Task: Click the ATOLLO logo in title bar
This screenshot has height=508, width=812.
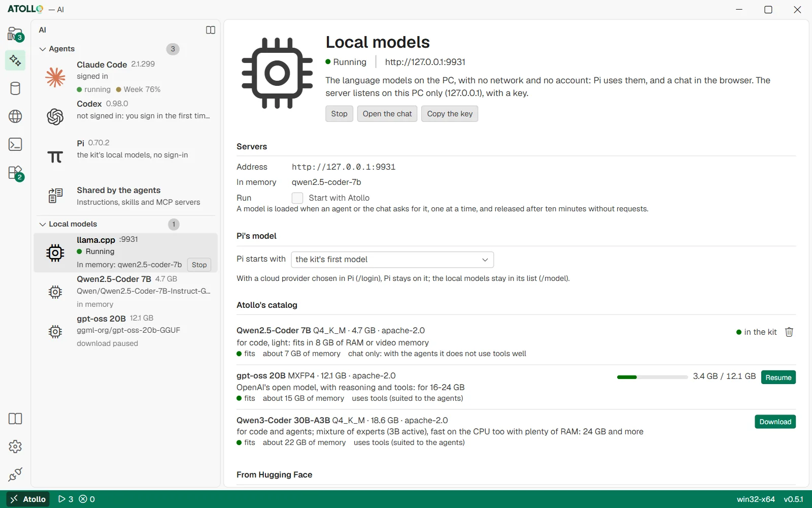Action: click(x=25, y=9)
